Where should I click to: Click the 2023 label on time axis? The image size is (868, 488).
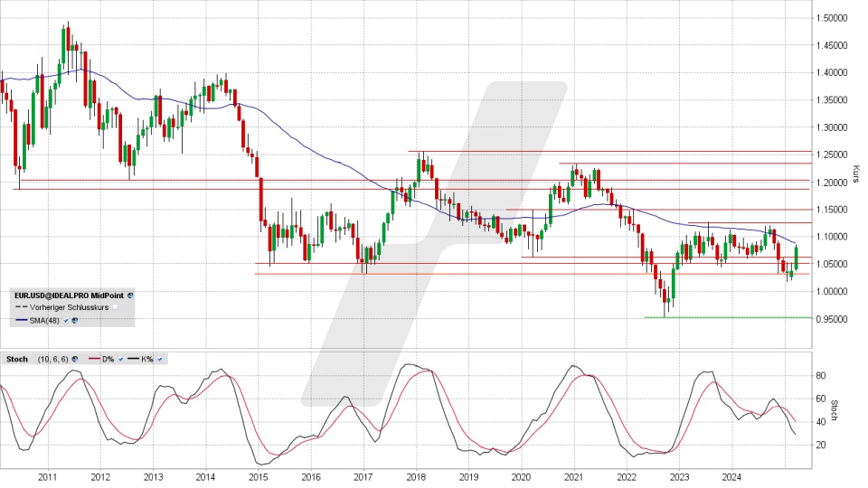coord(679,477)
